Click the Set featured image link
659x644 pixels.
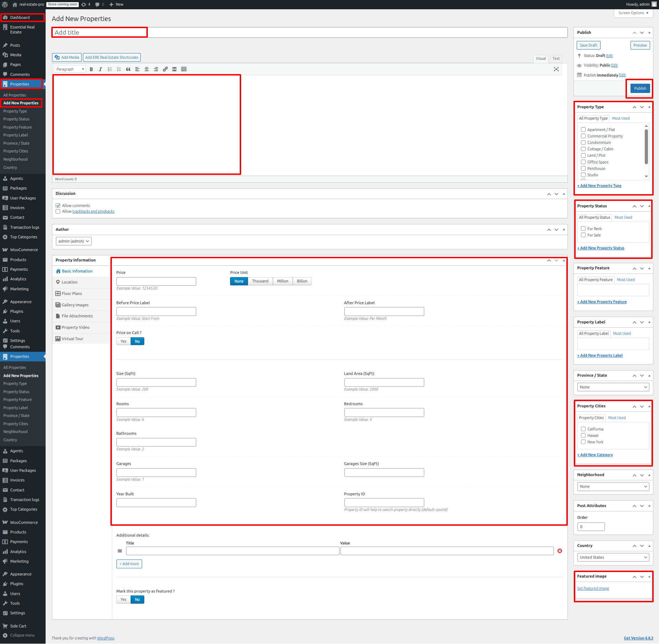point(593,588)
